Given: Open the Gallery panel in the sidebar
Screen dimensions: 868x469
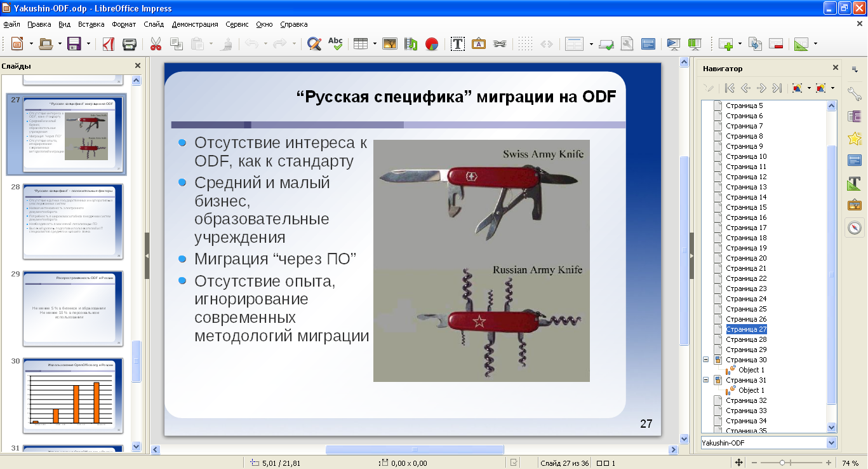Looking at the screenshot, I should point(855,205).
